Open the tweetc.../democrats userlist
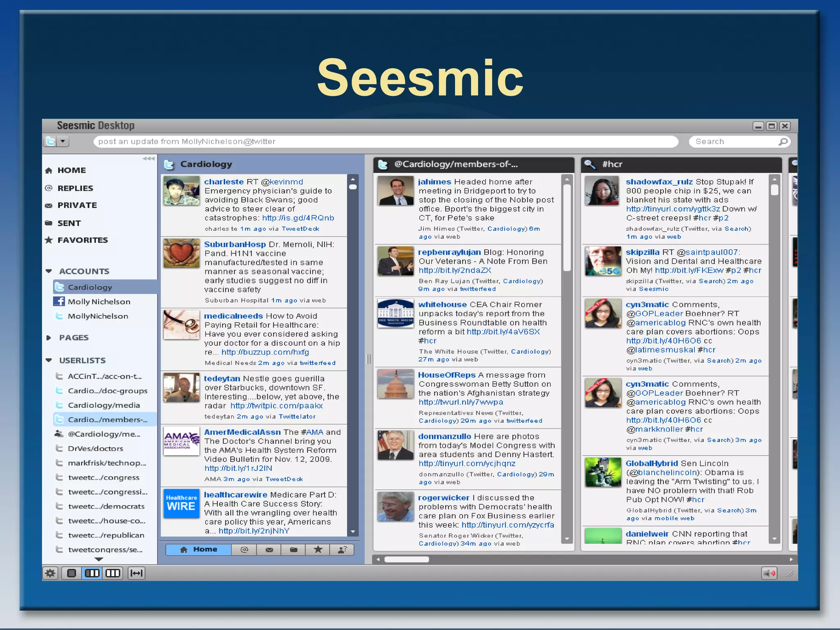 click(x=106, y=507)
